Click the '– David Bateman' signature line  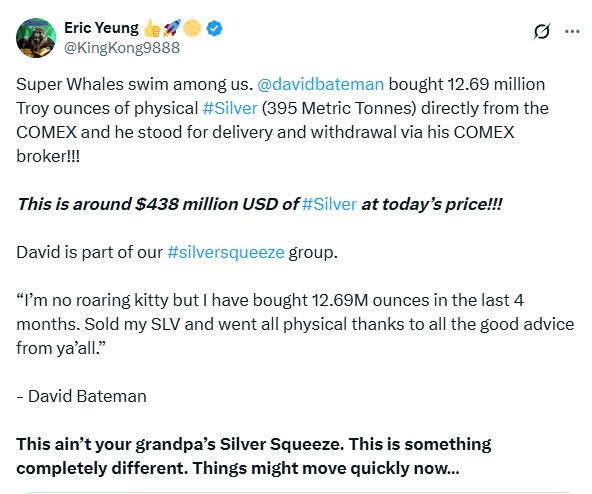point(81,397)
